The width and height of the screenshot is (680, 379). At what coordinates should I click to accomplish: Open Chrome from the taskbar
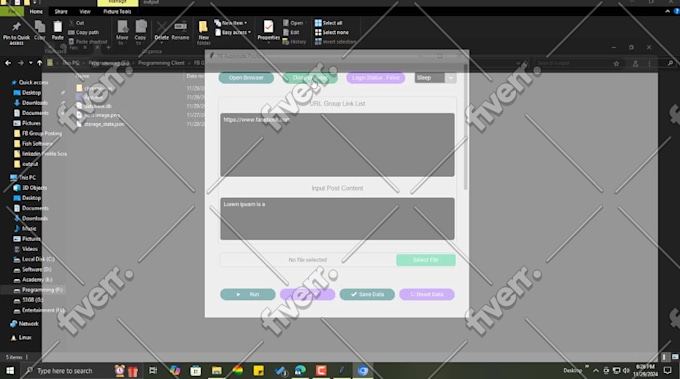[x=363, y=371]
